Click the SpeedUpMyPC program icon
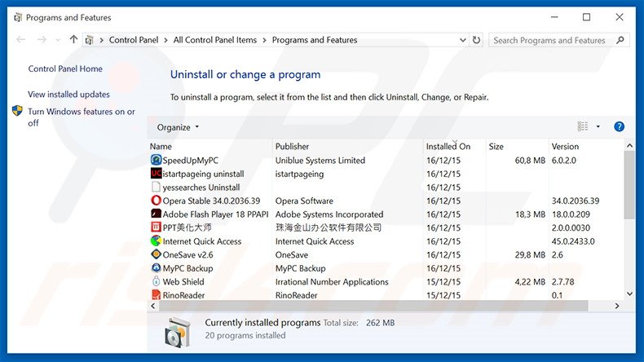The image size is (644, 362). (156, 160)
